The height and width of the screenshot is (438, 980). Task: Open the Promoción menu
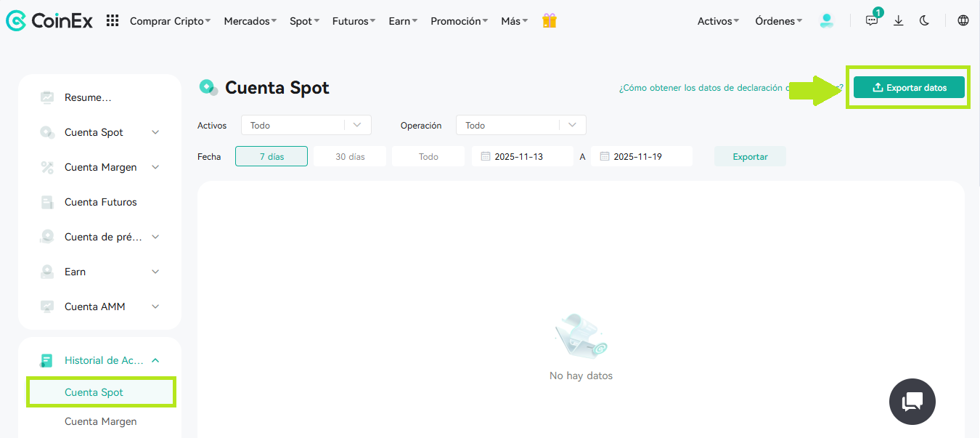[459, 21]
